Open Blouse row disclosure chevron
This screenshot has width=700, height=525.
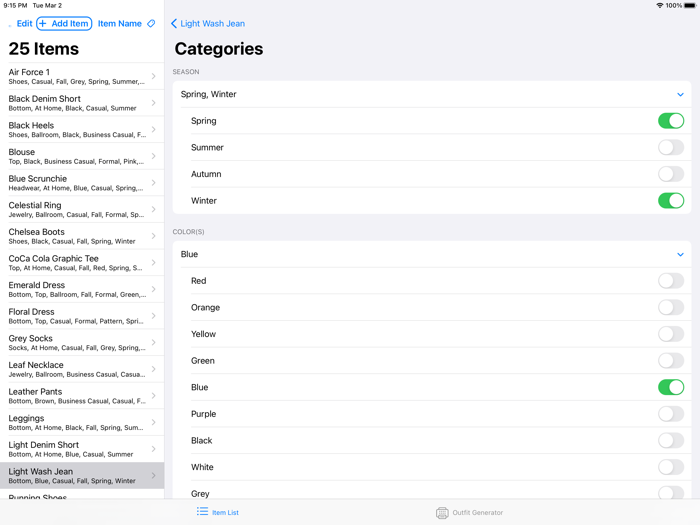pyautogui.click(x=154, y=156)
